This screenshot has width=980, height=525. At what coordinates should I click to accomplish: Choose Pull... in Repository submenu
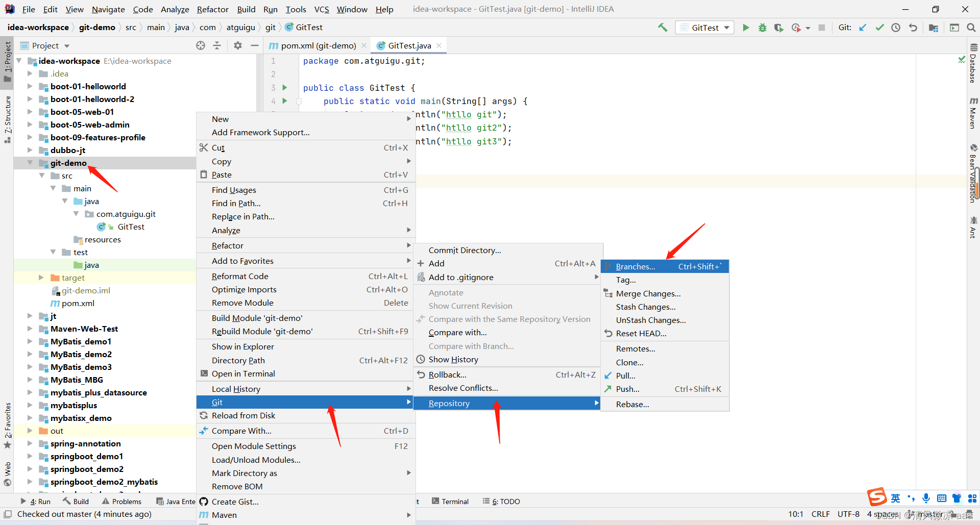[665, 376]
